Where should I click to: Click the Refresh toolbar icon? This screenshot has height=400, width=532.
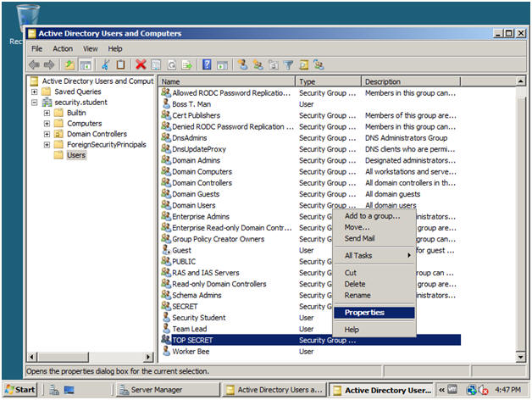[x=172, y=64]
